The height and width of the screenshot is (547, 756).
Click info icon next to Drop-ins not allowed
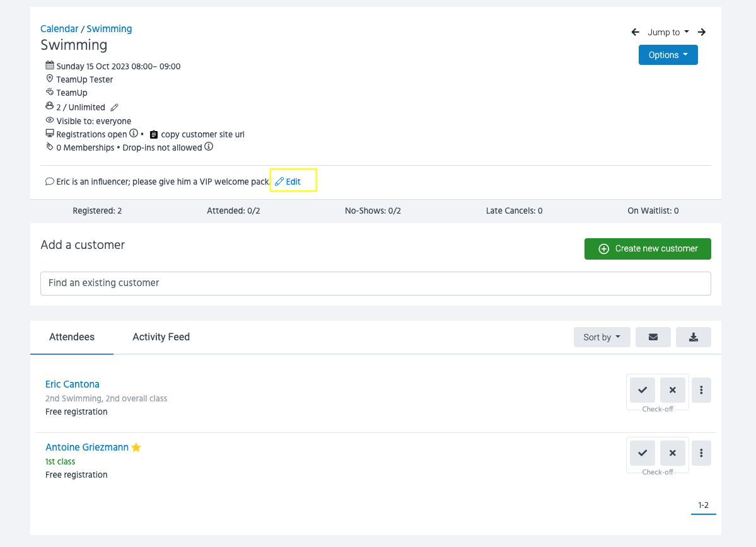pyautogui.click(x=209, y=147)
